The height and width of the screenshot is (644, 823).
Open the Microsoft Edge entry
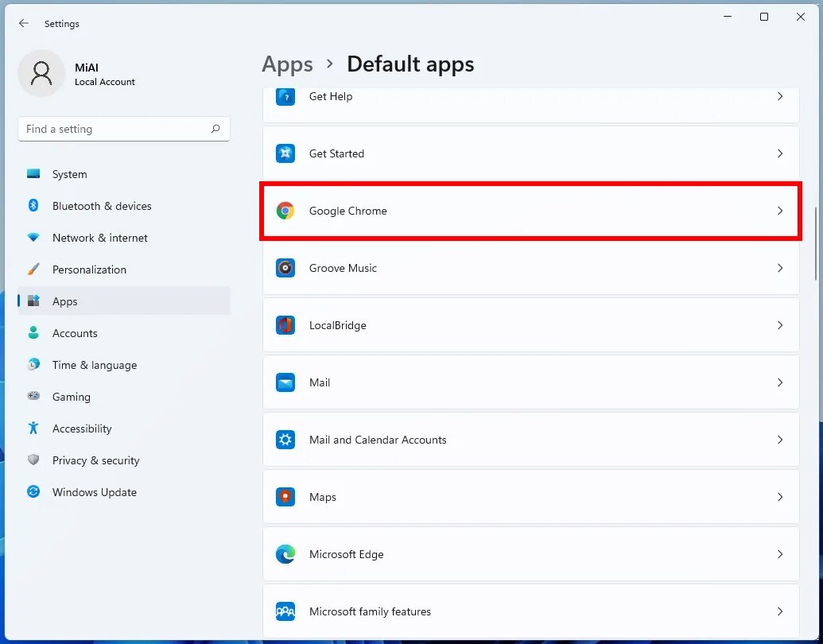tap(530, 554)
